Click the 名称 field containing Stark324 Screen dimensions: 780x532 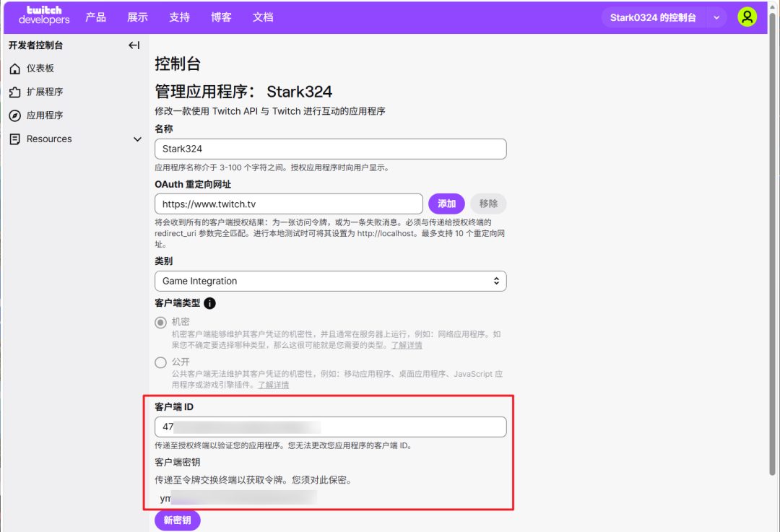[330, 149]
